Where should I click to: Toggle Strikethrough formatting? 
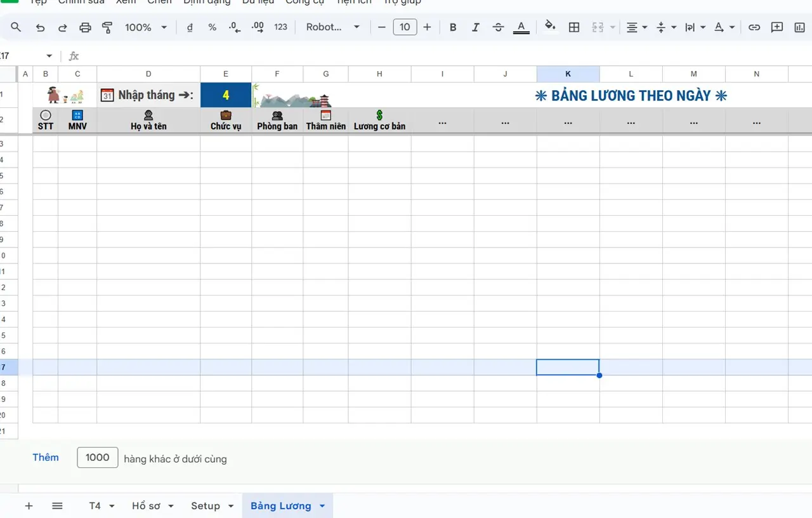tap(498, 27)
